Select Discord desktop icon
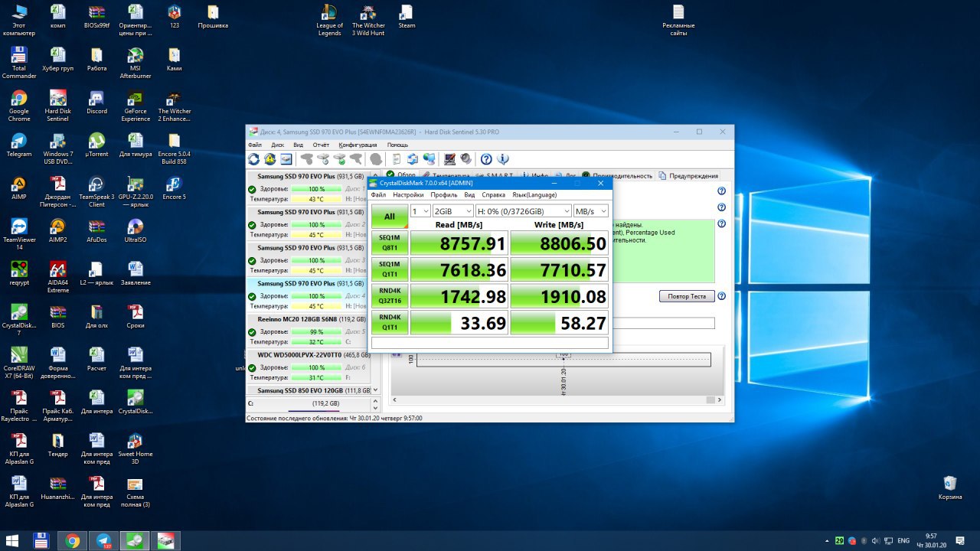 click(96, 103)
